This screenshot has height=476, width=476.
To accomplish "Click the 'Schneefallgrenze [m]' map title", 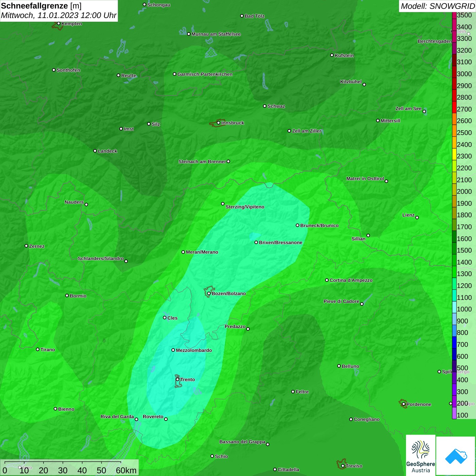I will point(41,6).
